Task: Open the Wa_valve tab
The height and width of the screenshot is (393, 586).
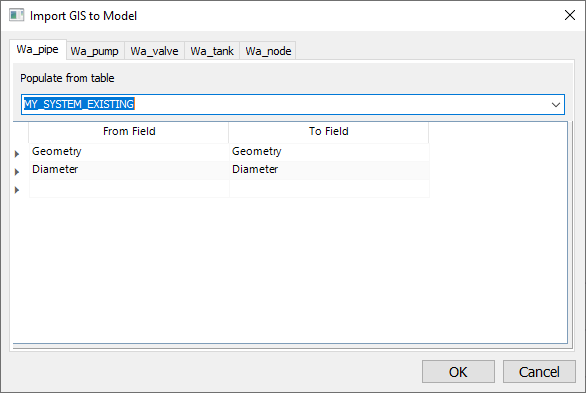Action: pos(154,51)
